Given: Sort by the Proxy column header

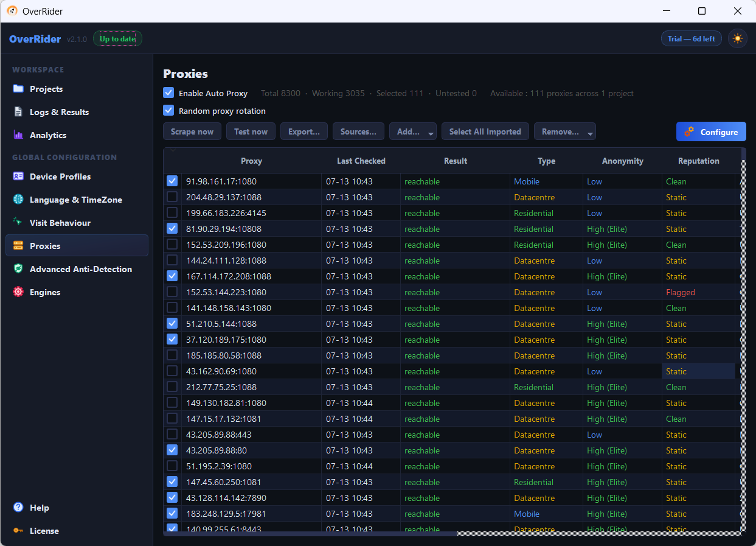Looking at the screenshot, I should 251,161.
